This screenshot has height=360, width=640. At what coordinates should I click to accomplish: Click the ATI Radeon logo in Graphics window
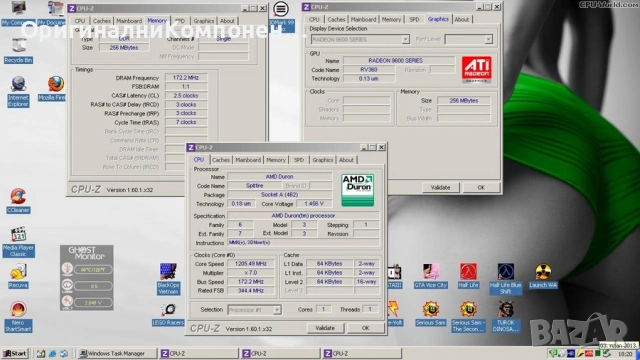point(476,69)
